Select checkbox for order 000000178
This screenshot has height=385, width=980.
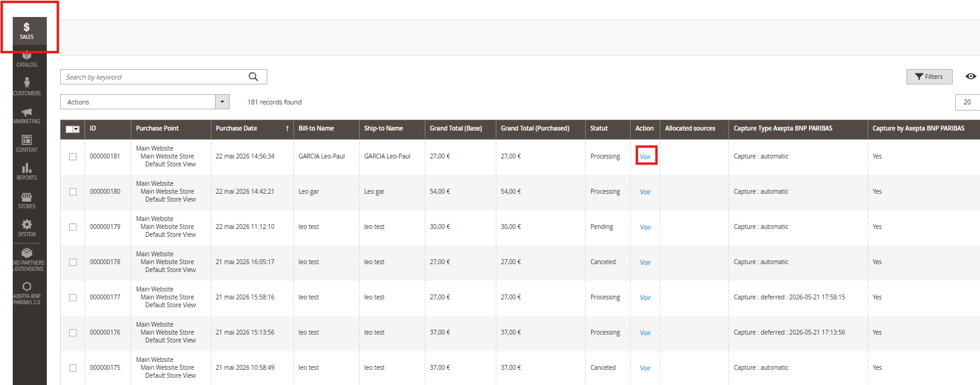(x=73, y=262)
